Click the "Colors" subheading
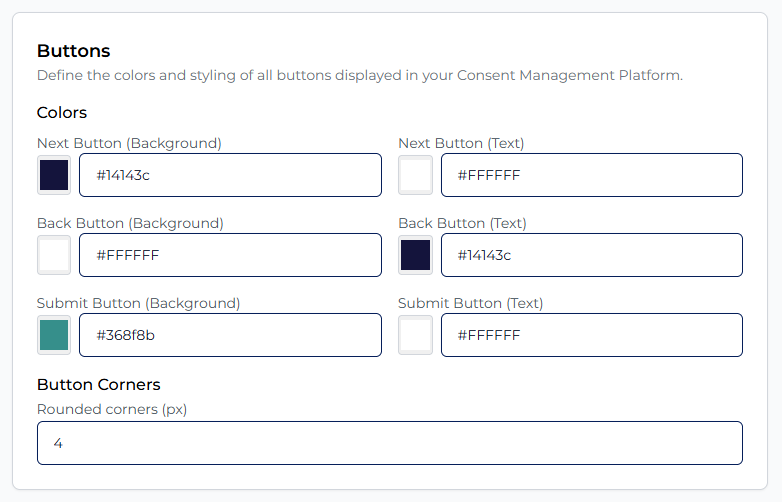Screen dimensions: 782x502 point(62,112)
